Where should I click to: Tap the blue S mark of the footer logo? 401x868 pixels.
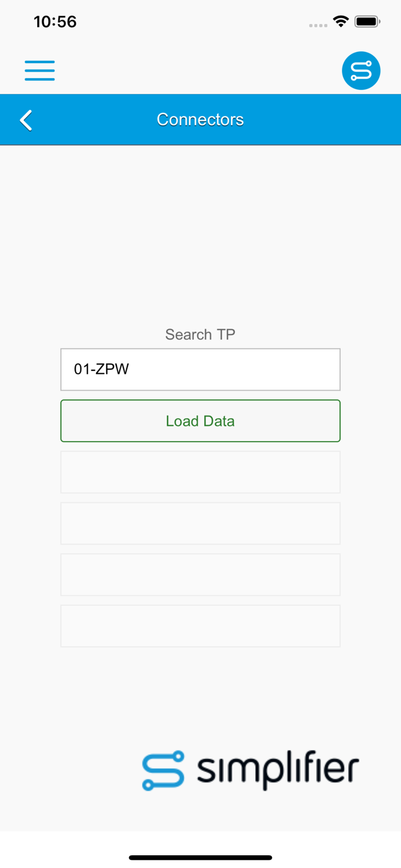tap(164, 770)
